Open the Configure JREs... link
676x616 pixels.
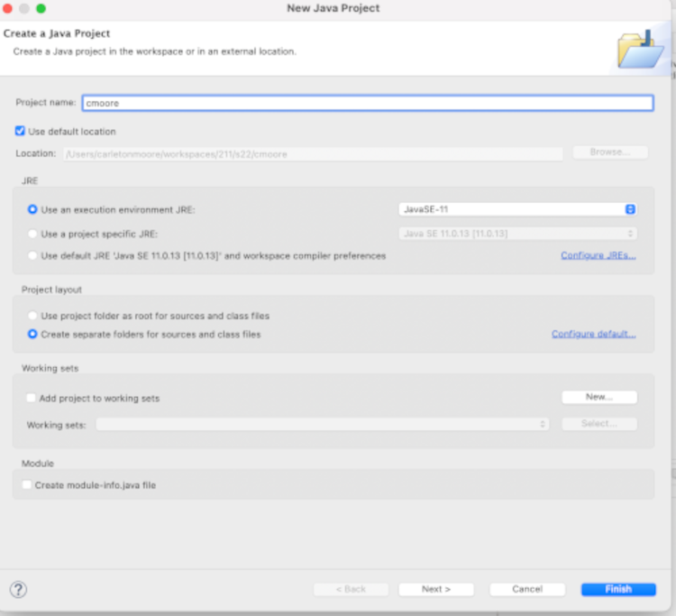click(x=598, y=255)
